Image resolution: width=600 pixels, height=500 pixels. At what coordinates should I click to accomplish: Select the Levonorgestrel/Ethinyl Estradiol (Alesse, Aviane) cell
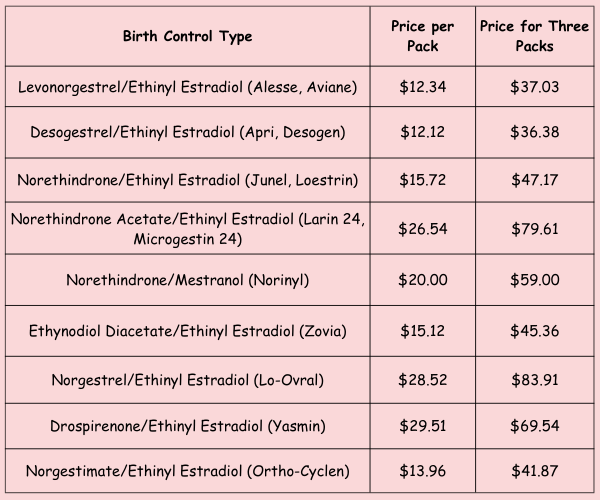click(x=187, y=90)
